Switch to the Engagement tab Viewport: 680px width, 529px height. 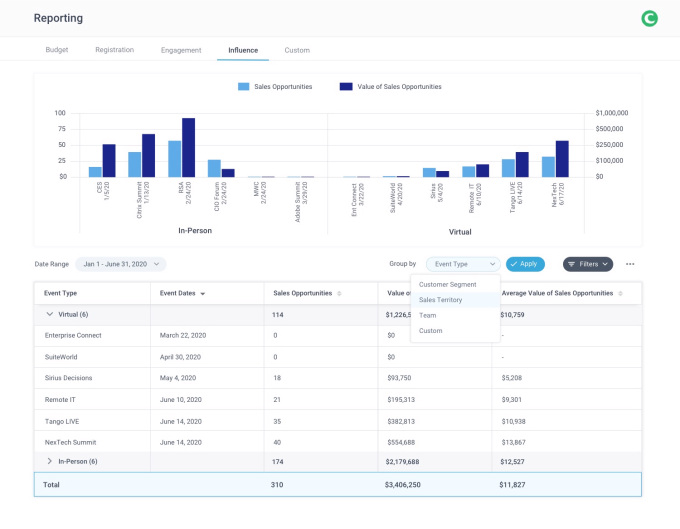[181, 50]
